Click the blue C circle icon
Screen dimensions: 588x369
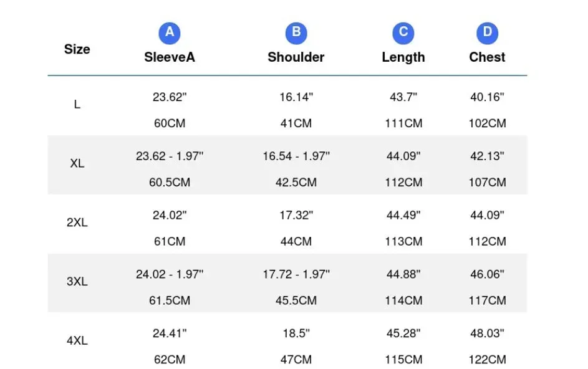pyautogui.click(x=403, y=33)
